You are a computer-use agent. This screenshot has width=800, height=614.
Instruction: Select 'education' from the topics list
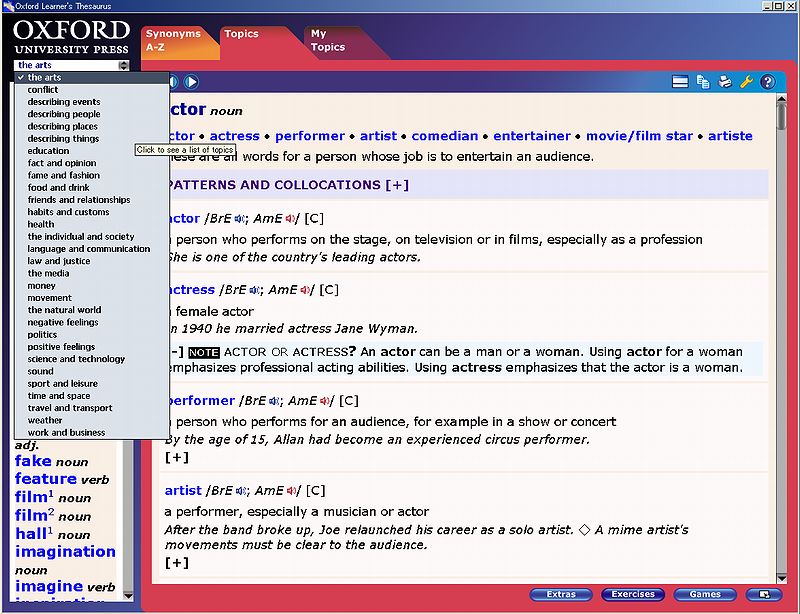(48, 151)
